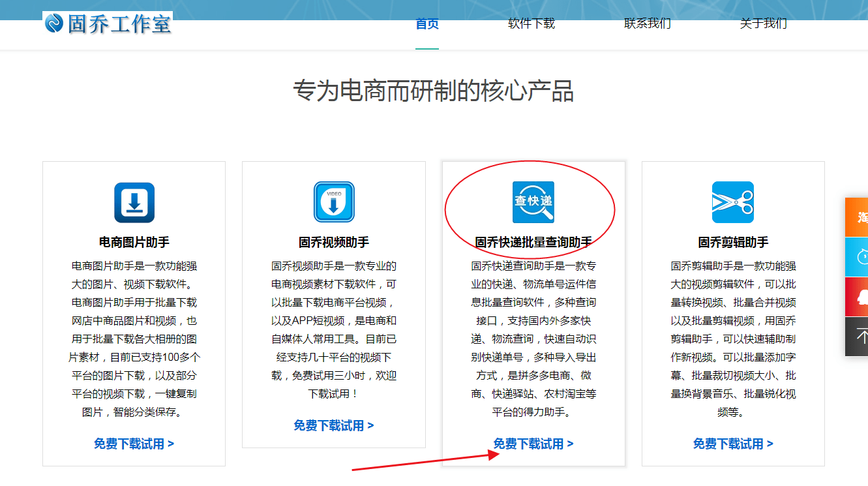Open the orange Taobao sidebar button
868x486 pixels.
click(857, 217)
